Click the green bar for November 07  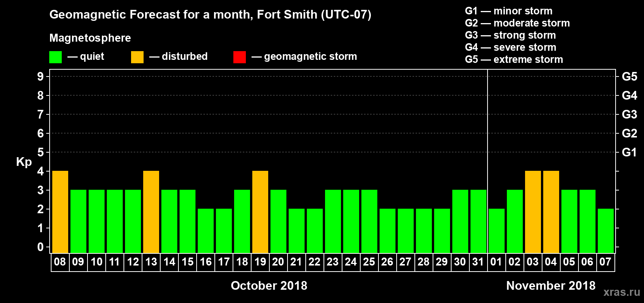pyautogui.click(x=606, y=231)
